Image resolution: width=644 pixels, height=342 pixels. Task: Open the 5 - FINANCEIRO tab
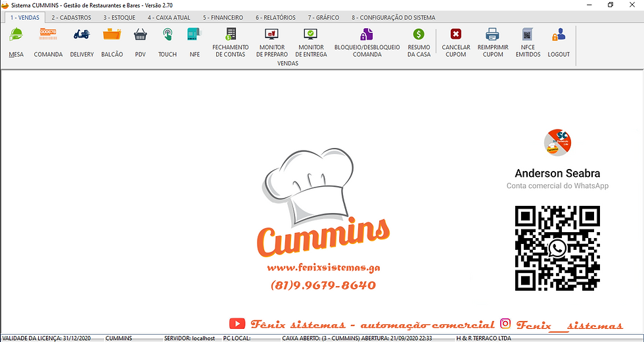point(223,17)
